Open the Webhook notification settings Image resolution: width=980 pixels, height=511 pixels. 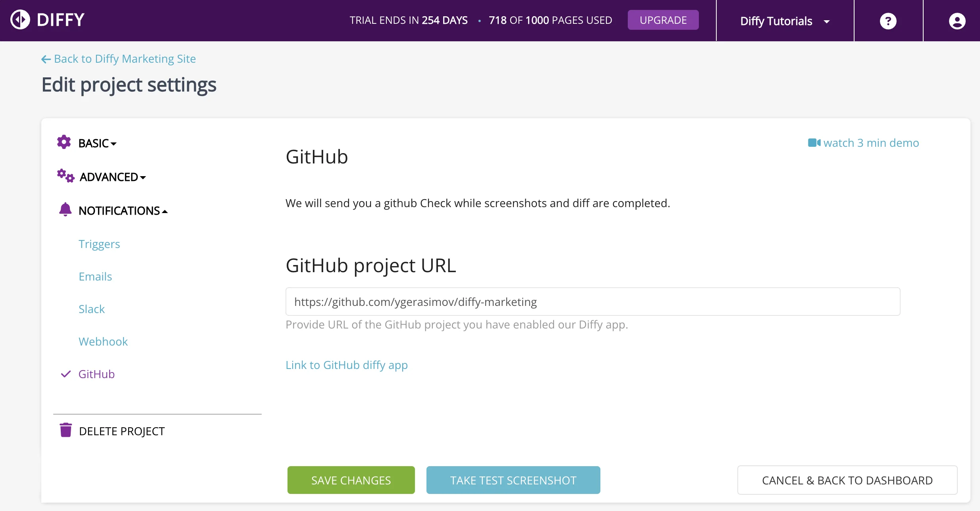tap(103, 342)
